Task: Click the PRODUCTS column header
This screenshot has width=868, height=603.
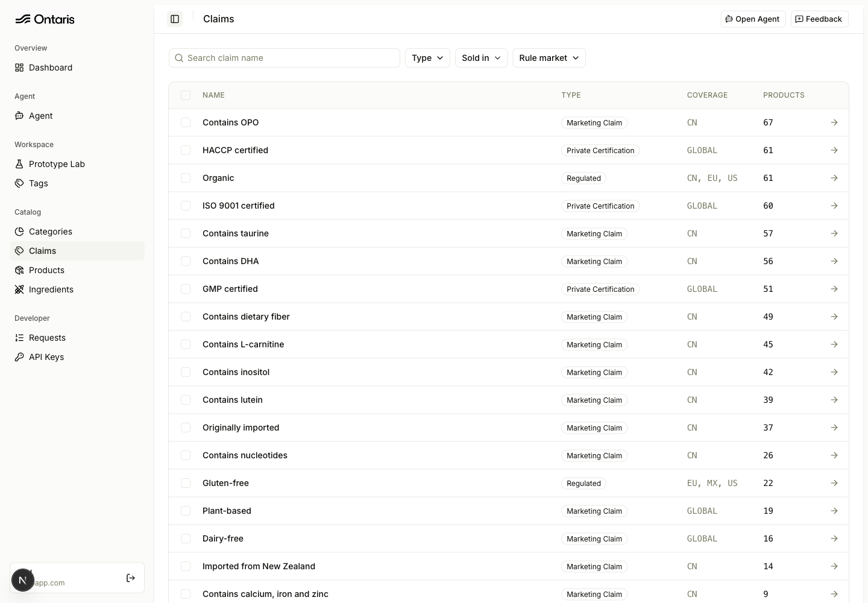Action: [x=784, y=95]
